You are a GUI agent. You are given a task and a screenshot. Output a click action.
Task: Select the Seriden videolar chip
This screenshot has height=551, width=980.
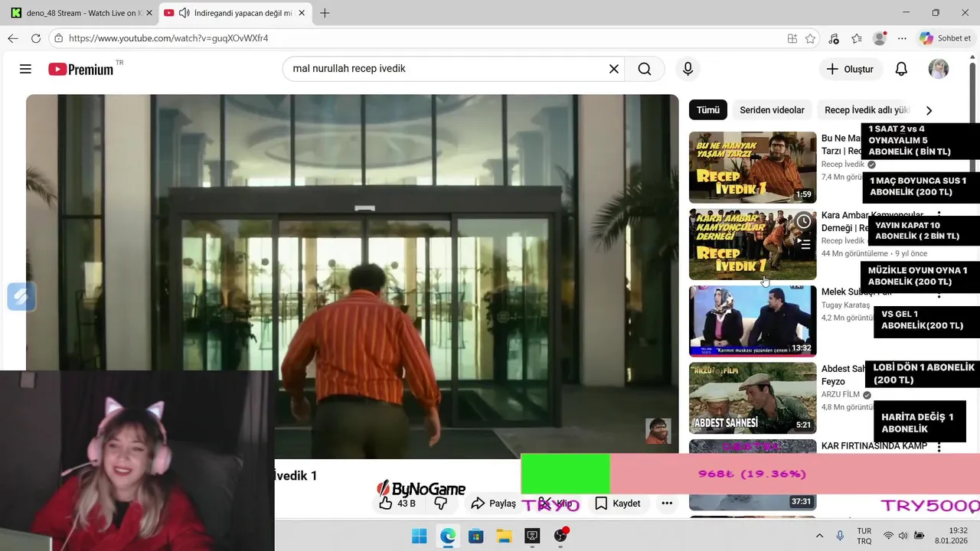[772, 110]
